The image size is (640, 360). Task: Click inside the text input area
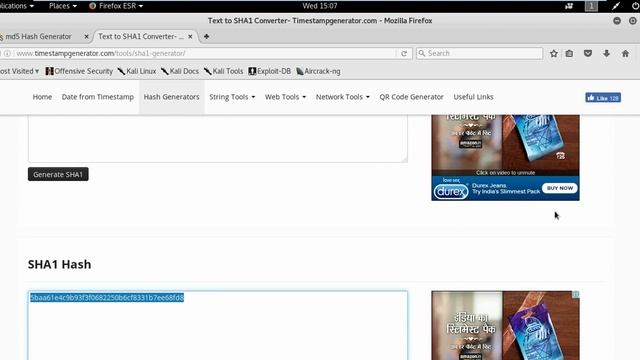218,138
